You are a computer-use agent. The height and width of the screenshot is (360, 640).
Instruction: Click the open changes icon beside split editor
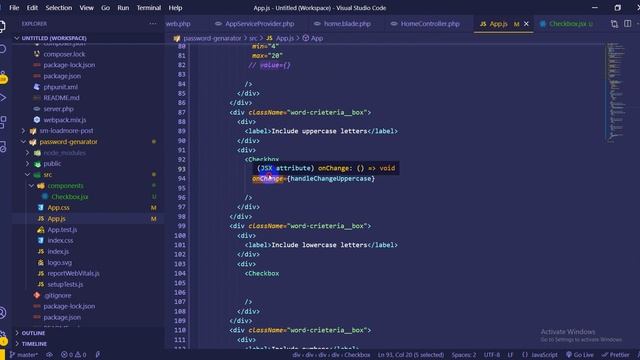614,24
